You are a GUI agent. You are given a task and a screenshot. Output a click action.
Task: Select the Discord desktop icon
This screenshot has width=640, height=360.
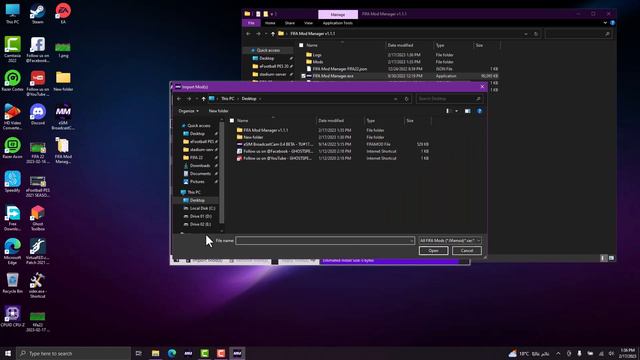[x=38, y=114]
